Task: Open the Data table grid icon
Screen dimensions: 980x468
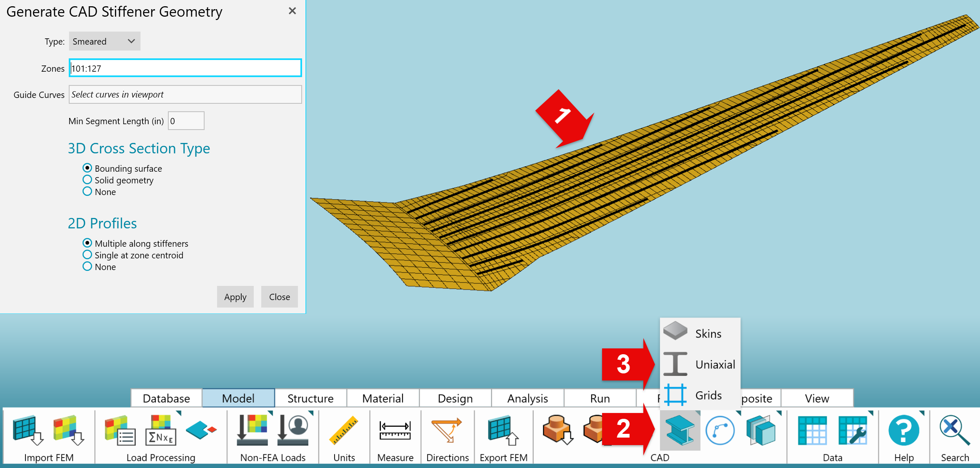Action: 812,430
